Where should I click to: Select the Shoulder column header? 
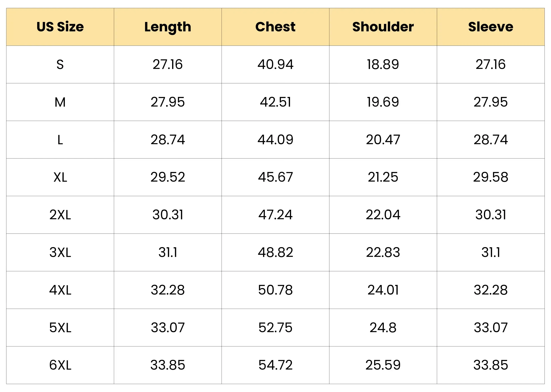pos(383,27)
